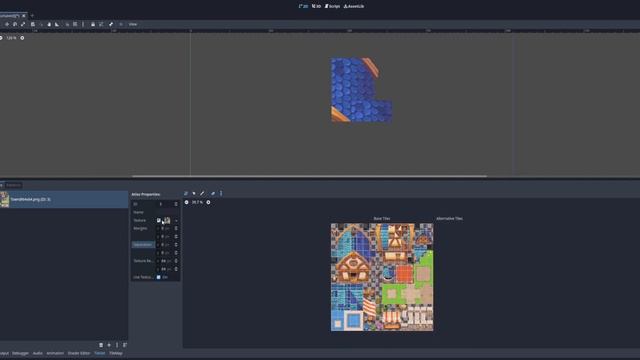The image size is (640, 360).
Task: Activate the Ruler mode tool
Action: click(x=57, y=24)
